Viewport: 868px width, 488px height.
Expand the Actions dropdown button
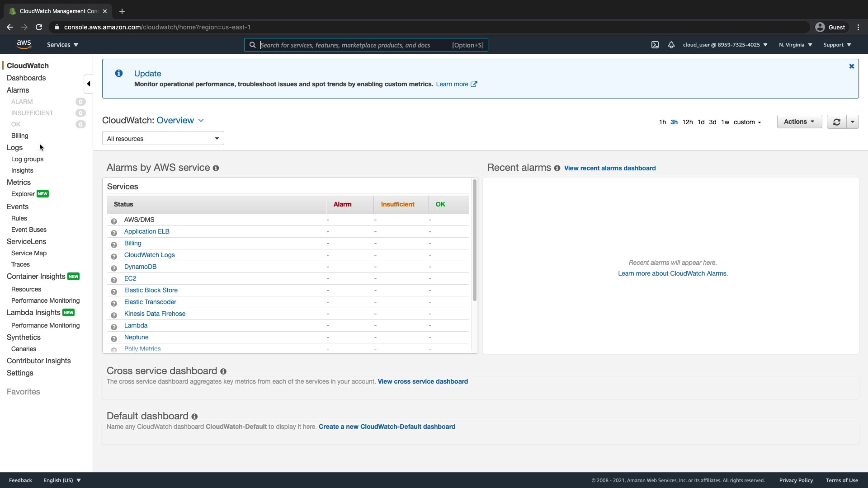click(x=799, y=122)
